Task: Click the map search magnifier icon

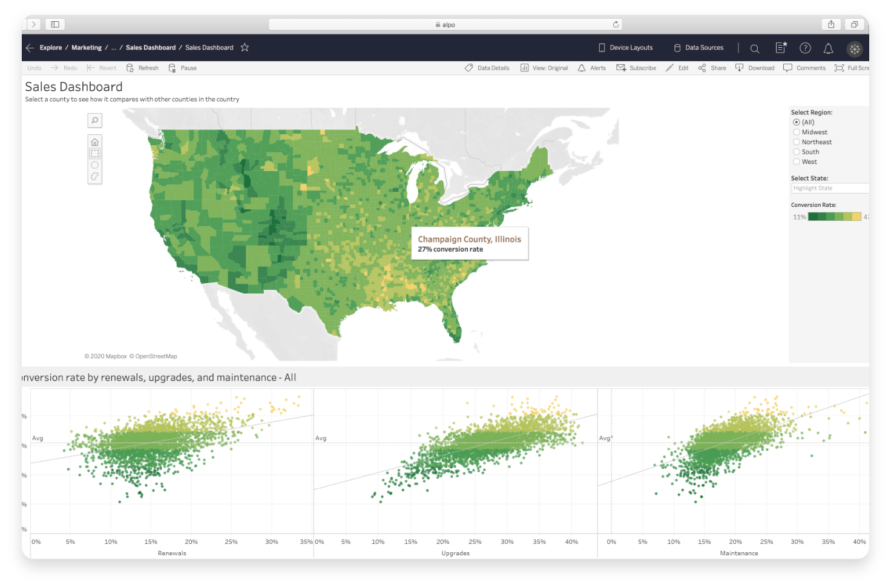Action: pos(95,120)
